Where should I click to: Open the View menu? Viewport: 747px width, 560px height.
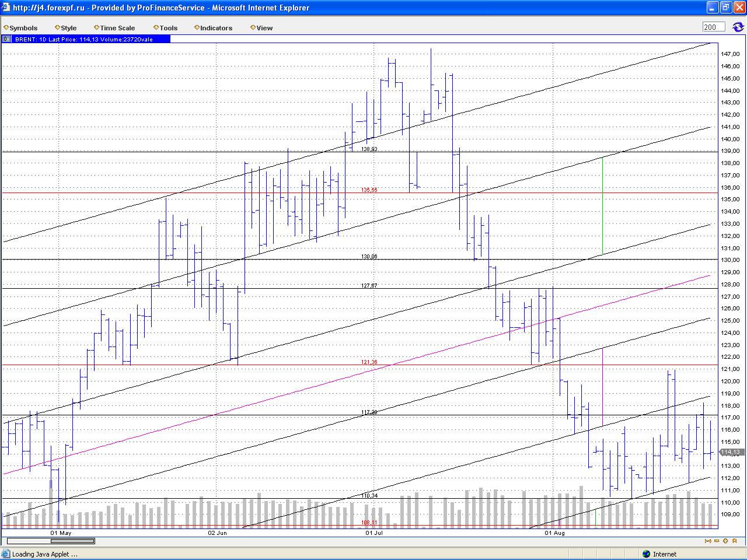[261, 27]
